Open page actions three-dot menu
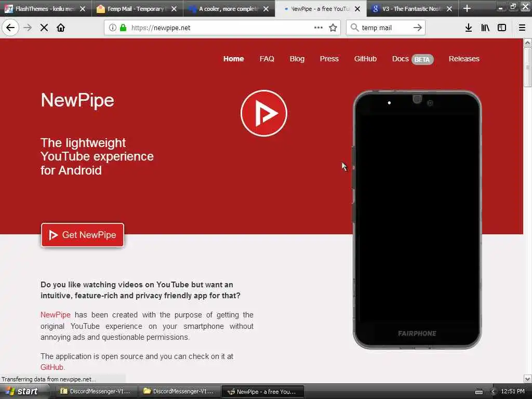The image size is (532, 399). click(x=318, y=28)
